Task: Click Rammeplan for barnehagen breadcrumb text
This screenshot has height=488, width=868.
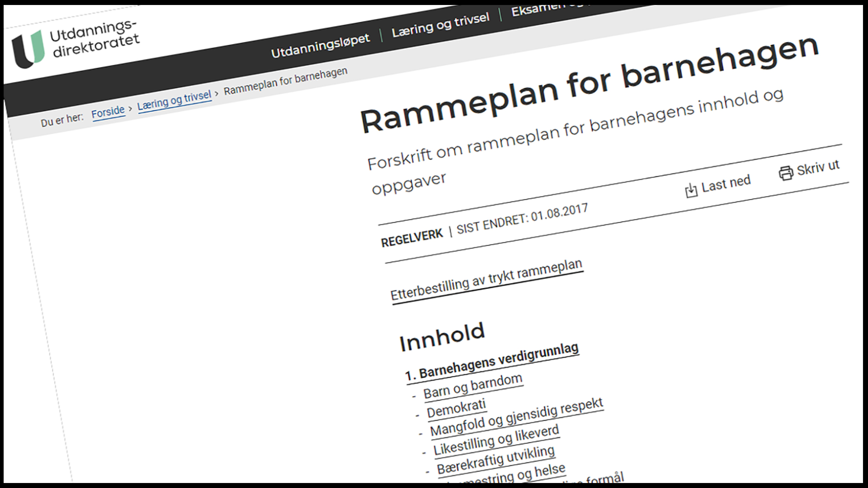Action: click(x=286, y=81)
